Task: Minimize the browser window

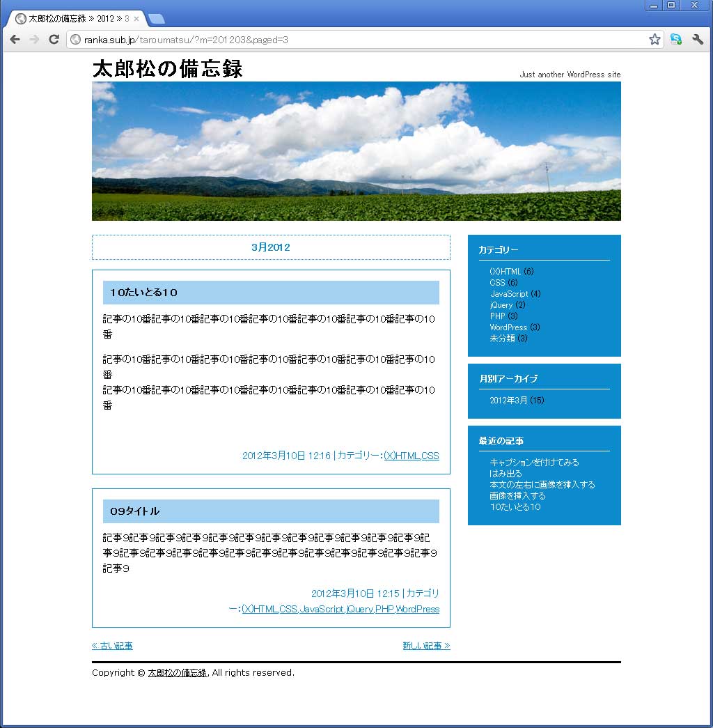Action: coord(654,5)
